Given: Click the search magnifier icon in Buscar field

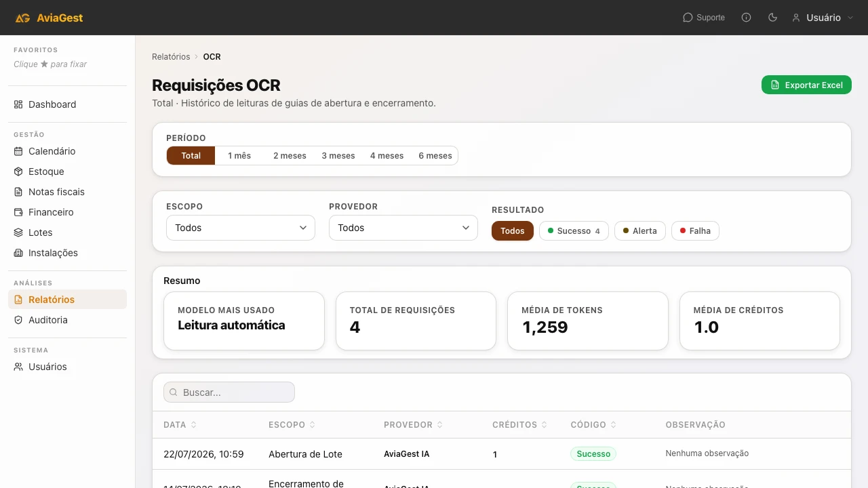Looking at the screenshot, I should (x=174, y=392).
